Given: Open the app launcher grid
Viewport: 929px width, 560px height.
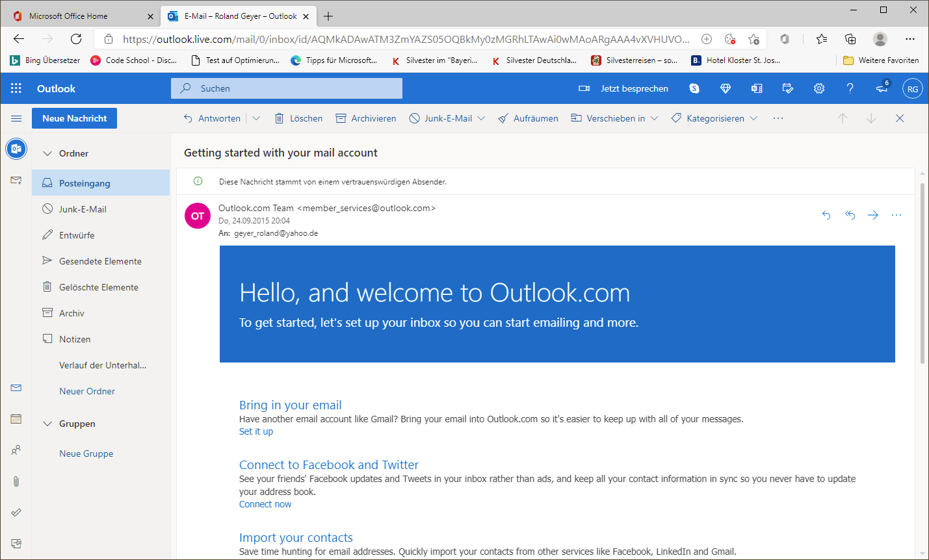Looking at the screenshot, I should (16, 88).
